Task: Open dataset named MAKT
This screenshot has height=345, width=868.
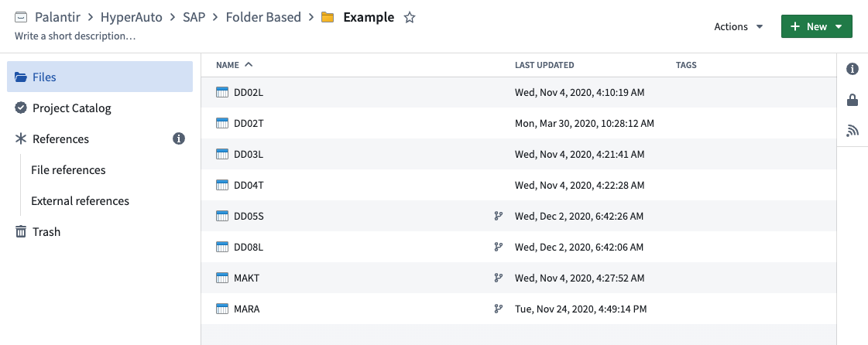Action: 247,278
